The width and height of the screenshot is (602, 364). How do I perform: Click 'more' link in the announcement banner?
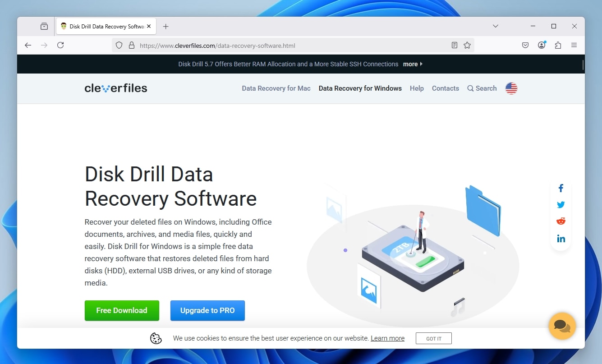coord(413,64)
